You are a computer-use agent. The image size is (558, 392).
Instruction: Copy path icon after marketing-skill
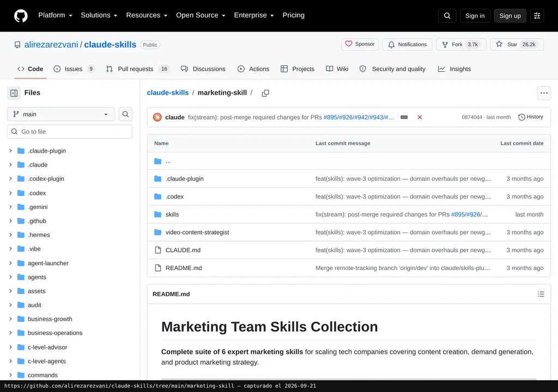pos(265,93)
